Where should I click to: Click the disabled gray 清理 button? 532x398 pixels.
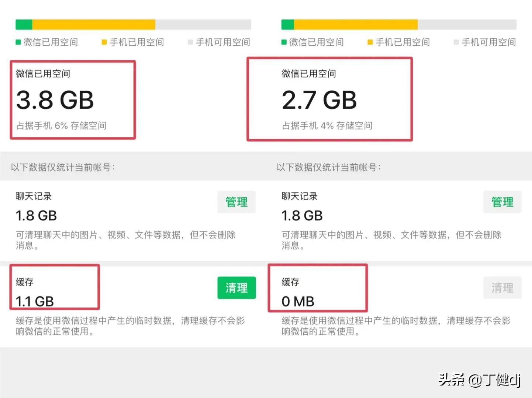[502, 288]
